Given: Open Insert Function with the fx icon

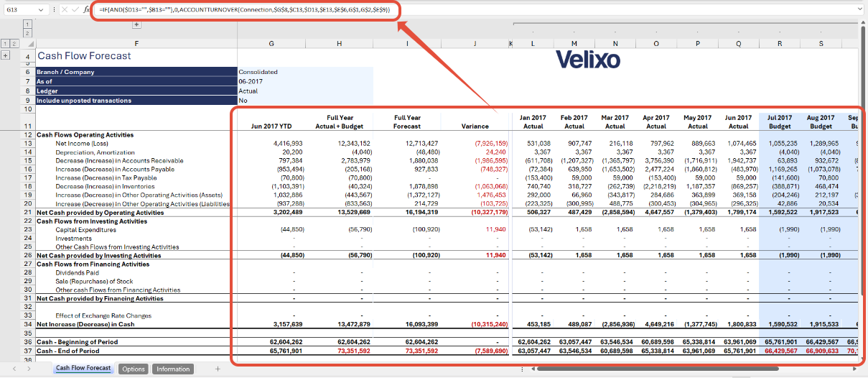Looking at the screenshot, I should (x=86, y=10).
